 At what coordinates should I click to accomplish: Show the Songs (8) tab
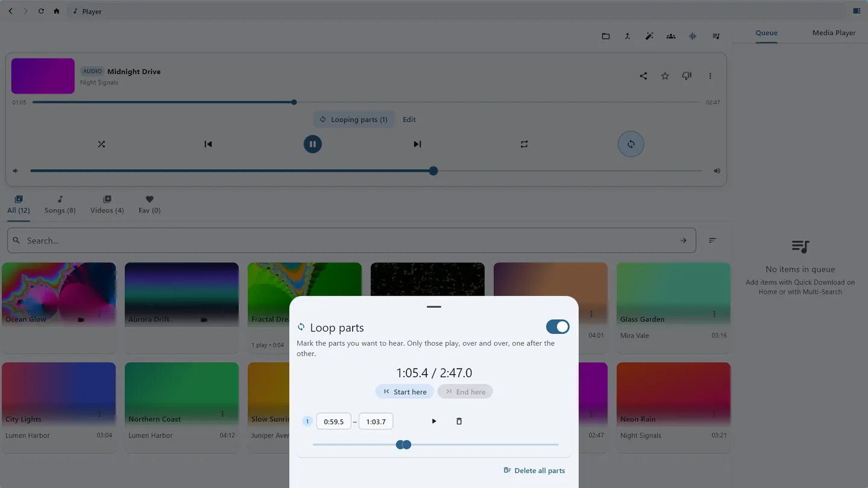60,205
